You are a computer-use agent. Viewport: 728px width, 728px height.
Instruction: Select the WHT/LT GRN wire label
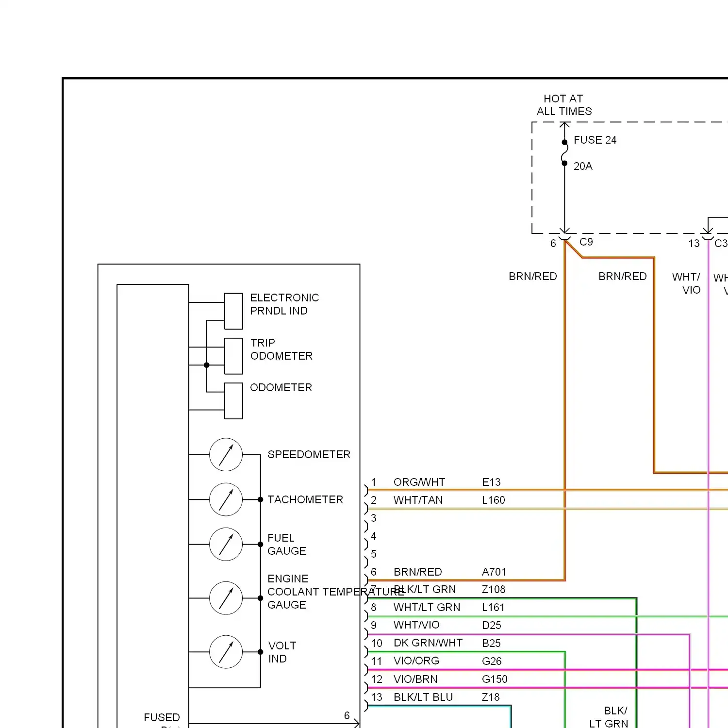pos(427,607)
